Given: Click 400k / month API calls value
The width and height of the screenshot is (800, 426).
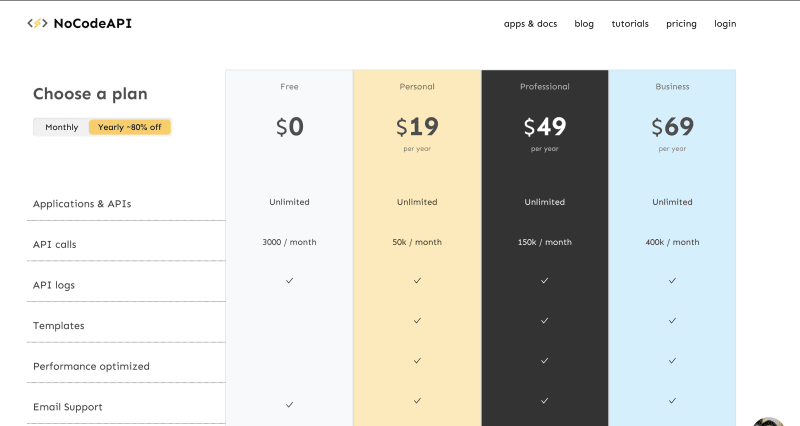Looking at the screenshot, I should [672, 242].
